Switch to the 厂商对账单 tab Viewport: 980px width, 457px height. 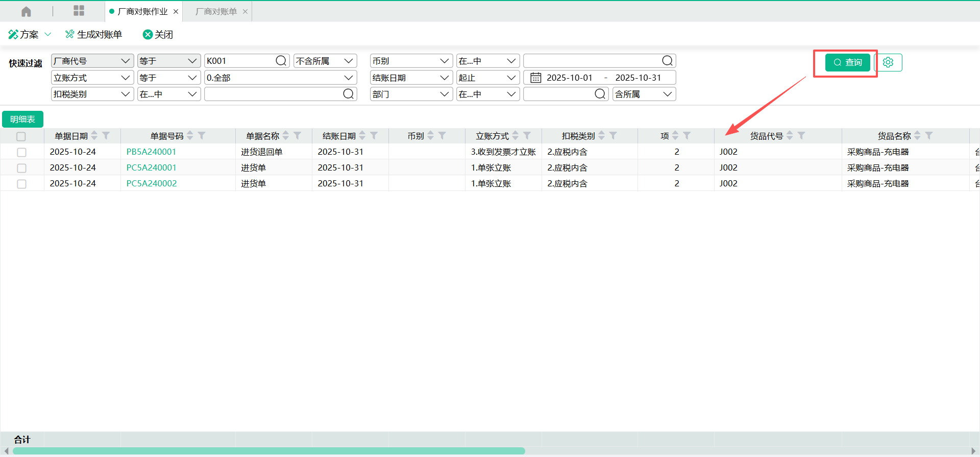pyautogui.click(x=216, y=11)
